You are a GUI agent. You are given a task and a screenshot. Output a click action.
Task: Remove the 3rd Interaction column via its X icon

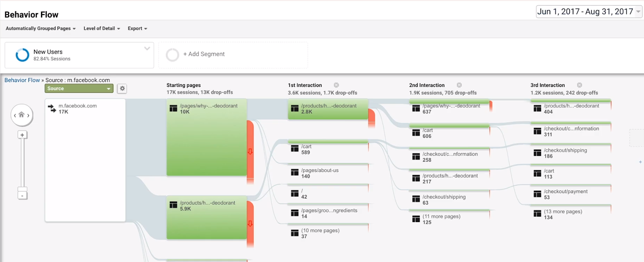click(580, 85)
